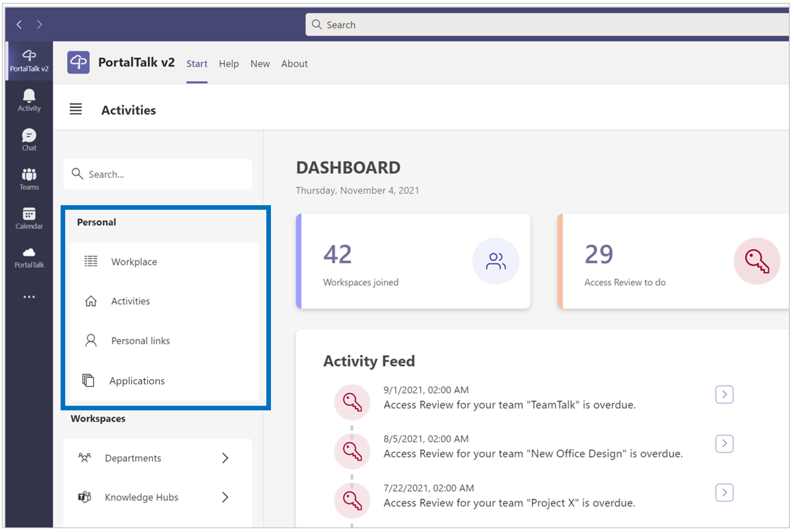Select Personal links in sidebar
This screenshot has height=532, width=794.
pos(164,341)
